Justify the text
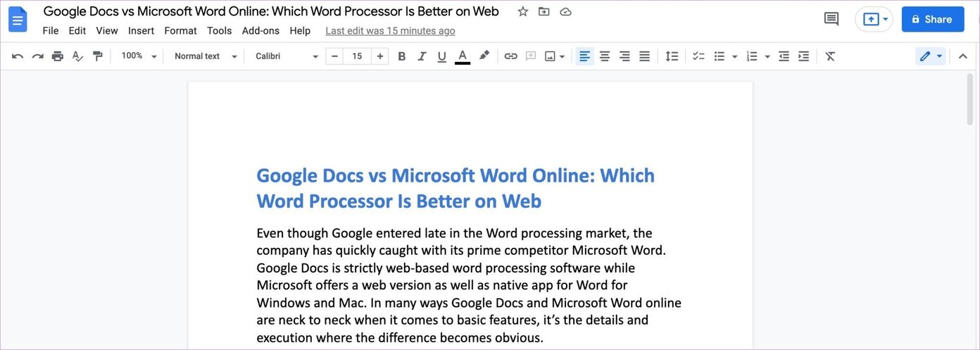The height and width of the screenshot is (350, 980). pyautogui.click(x=644, y=56)
